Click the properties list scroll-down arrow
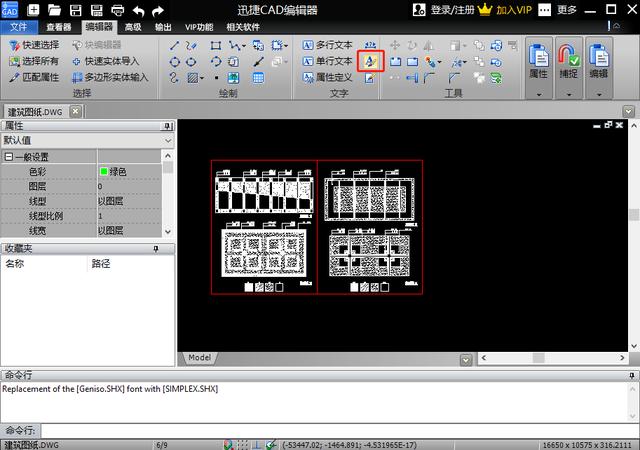 168,232
